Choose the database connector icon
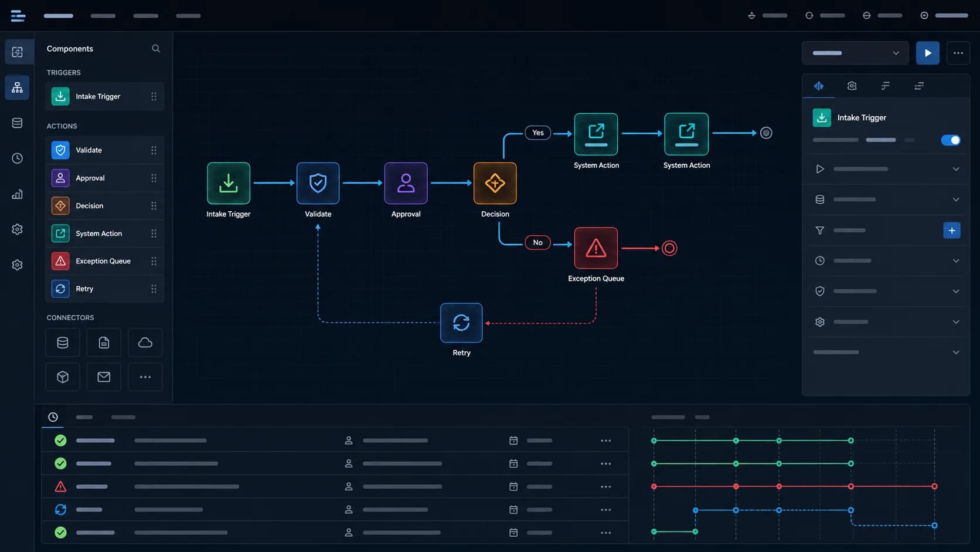 pyautogui.click(x=63, y=343)
